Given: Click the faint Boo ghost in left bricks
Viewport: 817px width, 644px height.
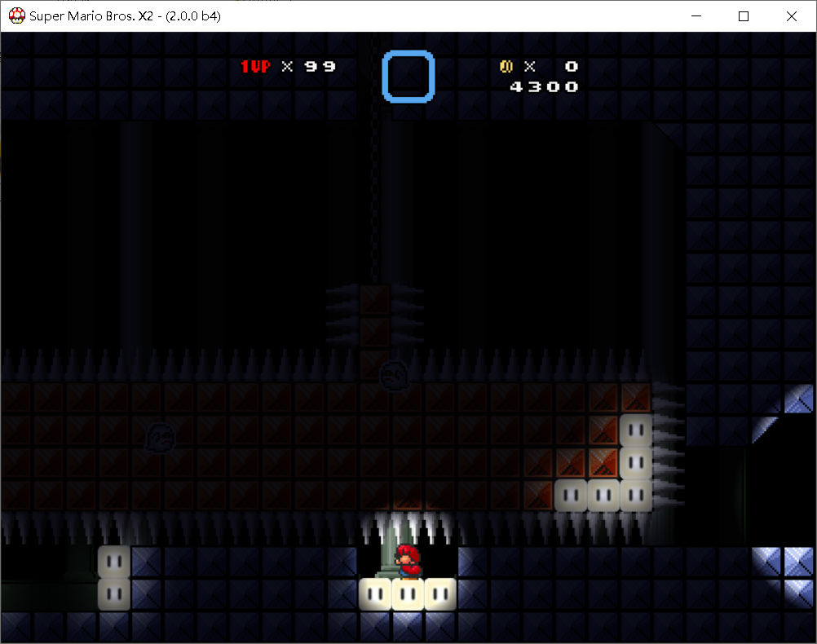Looking at the screenshot, I should [x=161, y=437].
